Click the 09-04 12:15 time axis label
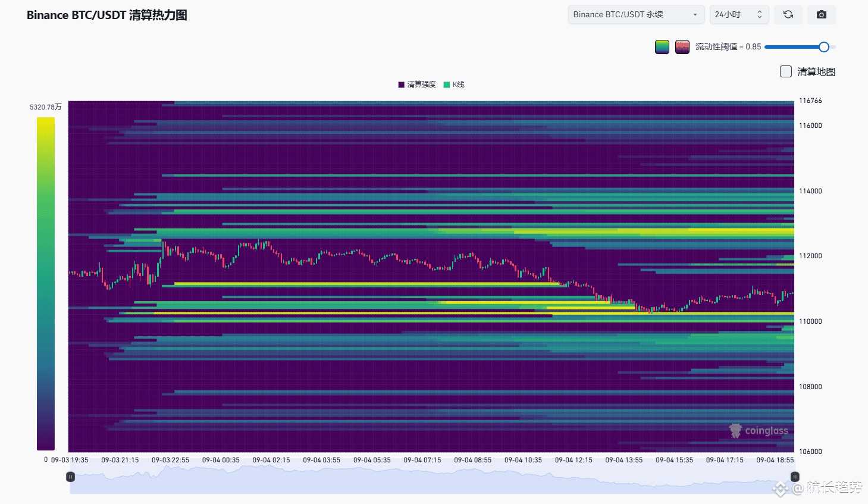 tap(574, 460)
